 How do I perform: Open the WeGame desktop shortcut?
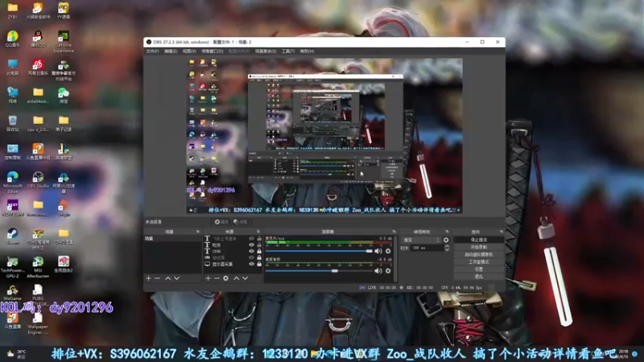point(12,293)
